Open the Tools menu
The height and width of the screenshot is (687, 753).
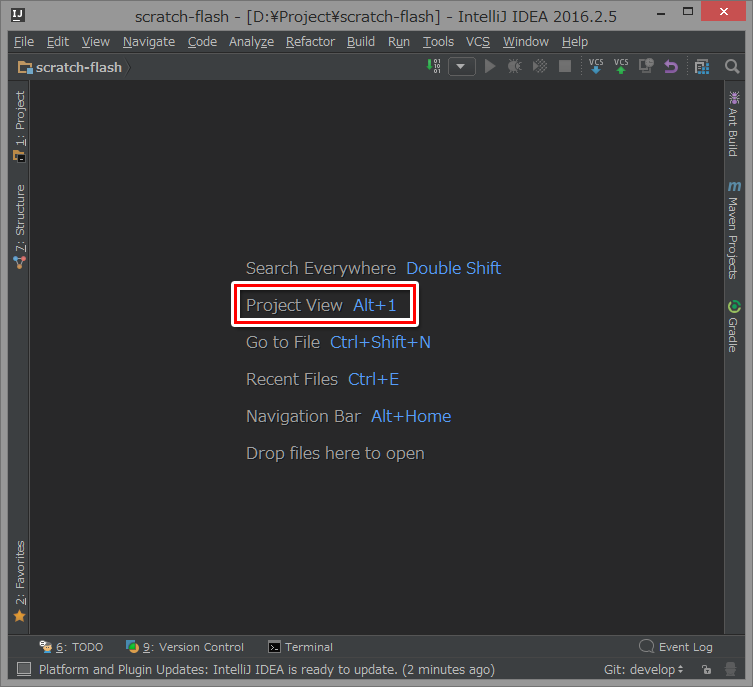pyautogui.click(x=438, y=42)
